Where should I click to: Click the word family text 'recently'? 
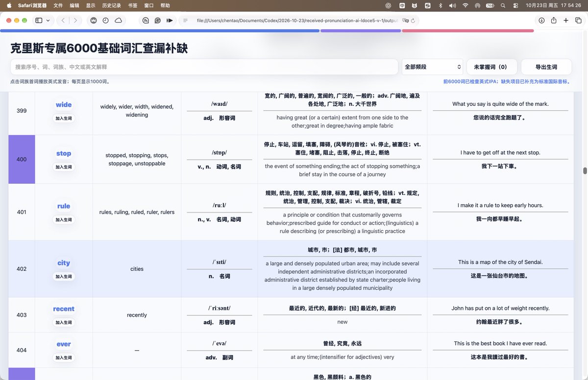pyautogui.click(x=137, y=315)
